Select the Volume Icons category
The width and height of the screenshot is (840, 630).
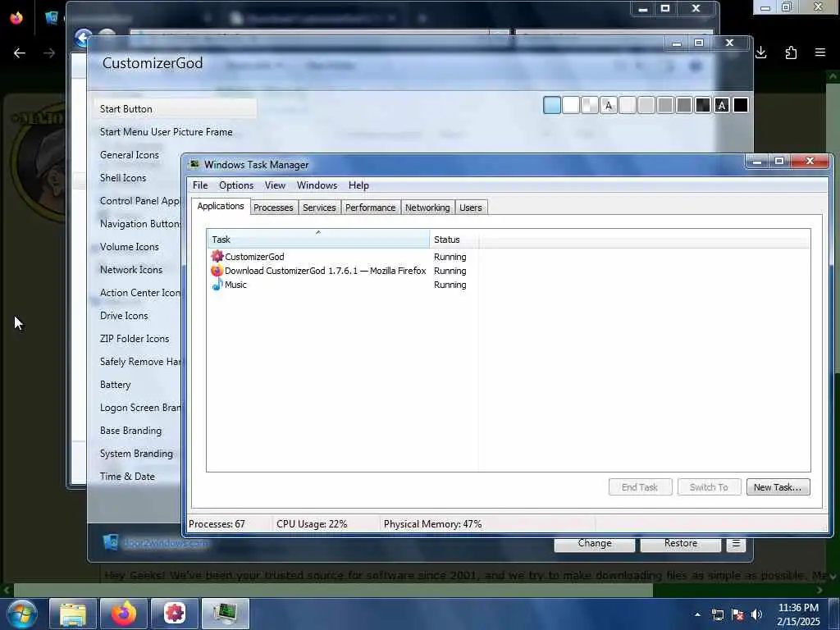click(130, 247)
